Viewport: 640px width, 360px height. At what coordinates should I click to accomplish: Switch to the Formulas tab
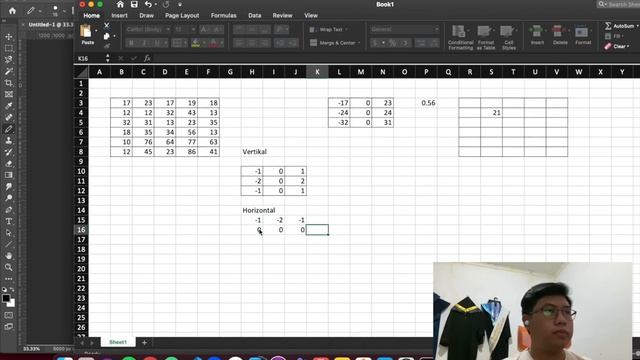point(224,16)
